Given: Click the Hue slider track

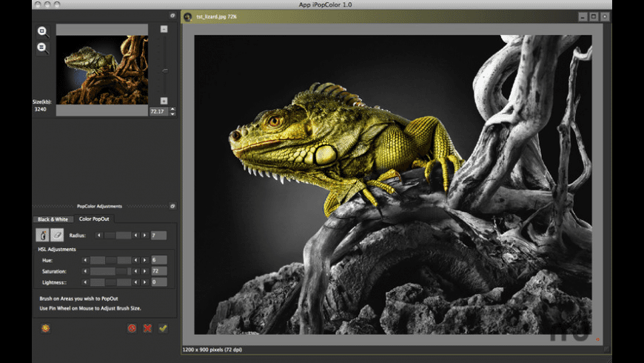Looking at the screenshot, I should (110, 260).
